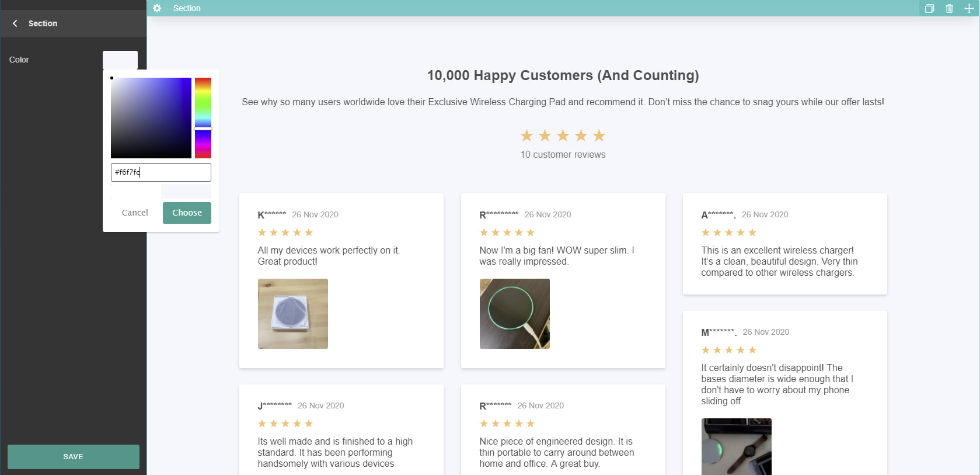This screenshot has height=475, width=980.
Task: Open the glowing charger photo in R's review
Action: 514,314
